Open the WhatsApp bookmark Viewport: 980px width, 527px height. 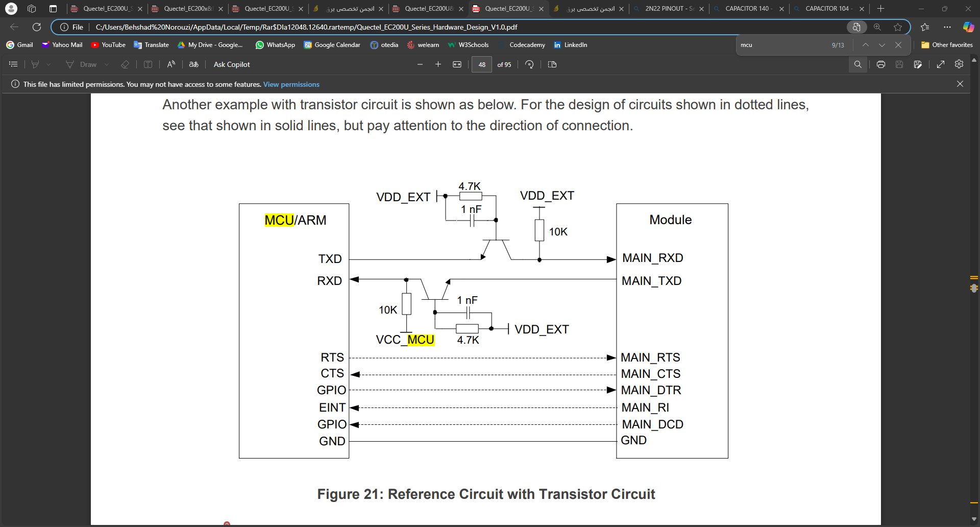pyautogui.click(x=275, y=45)
